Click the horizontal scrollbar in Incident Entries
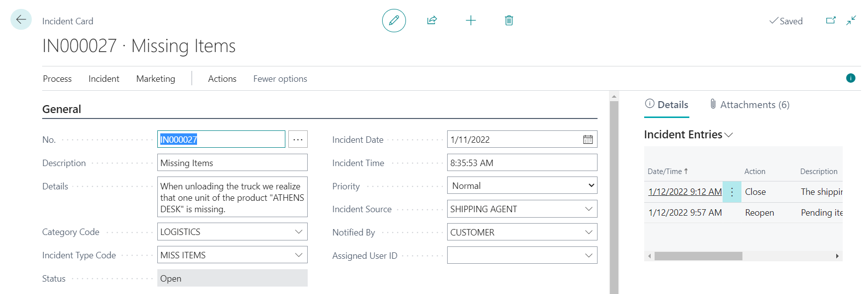 (698, 256)
